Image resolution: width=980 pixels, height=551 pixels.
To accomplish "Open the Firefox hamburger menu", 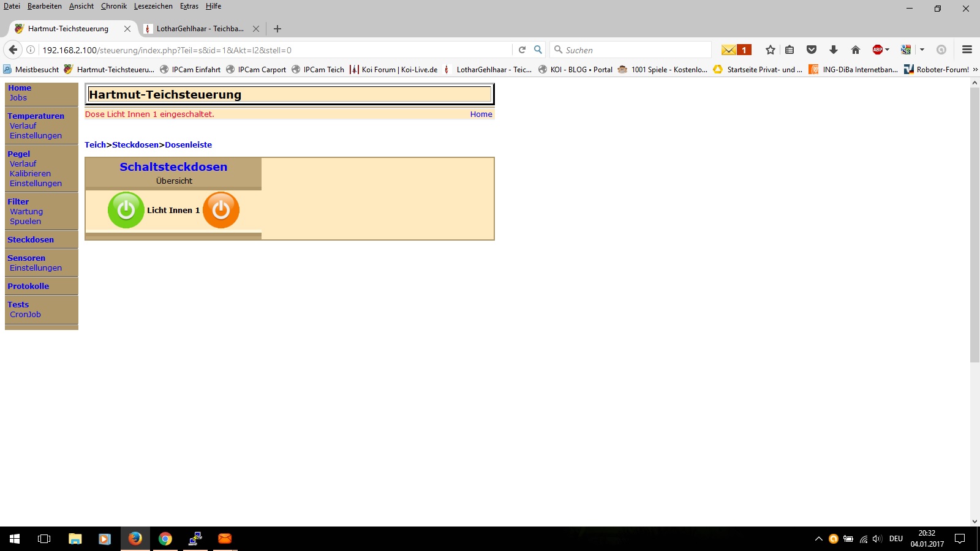I will click(967, 50).
